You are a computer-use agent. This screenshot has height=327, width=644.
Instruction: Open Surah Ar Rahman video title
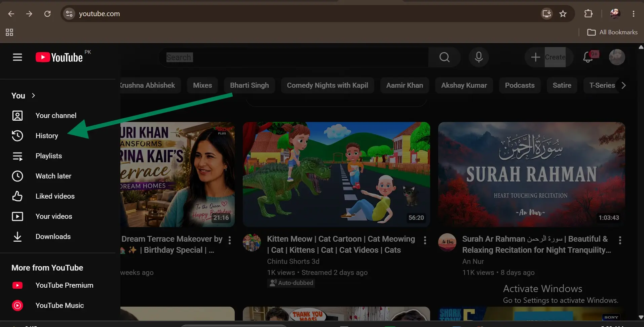[x=537, y=244]
